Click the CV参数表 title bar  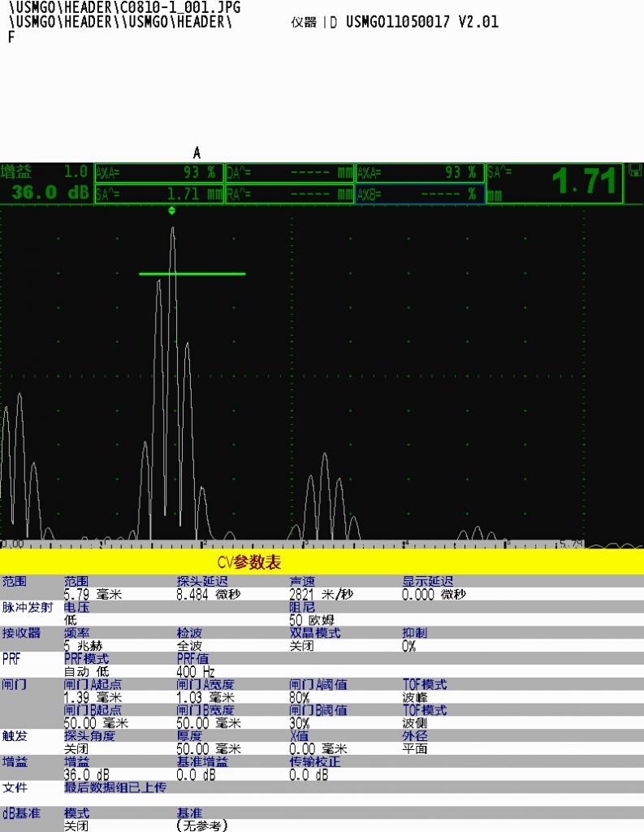pos(322,562)
